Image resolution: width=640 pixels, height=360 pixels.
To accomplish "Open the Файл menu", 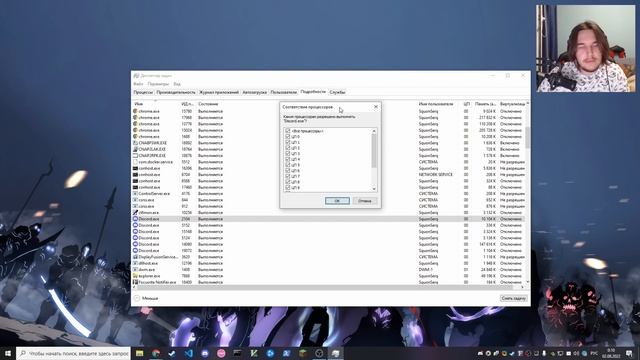I will (138, 84).
